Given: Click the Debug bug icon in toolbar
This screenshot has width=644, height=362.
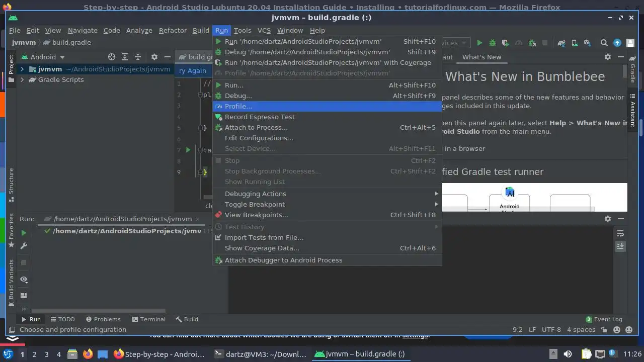Looking at the screenshot, I should pos(493,43).
